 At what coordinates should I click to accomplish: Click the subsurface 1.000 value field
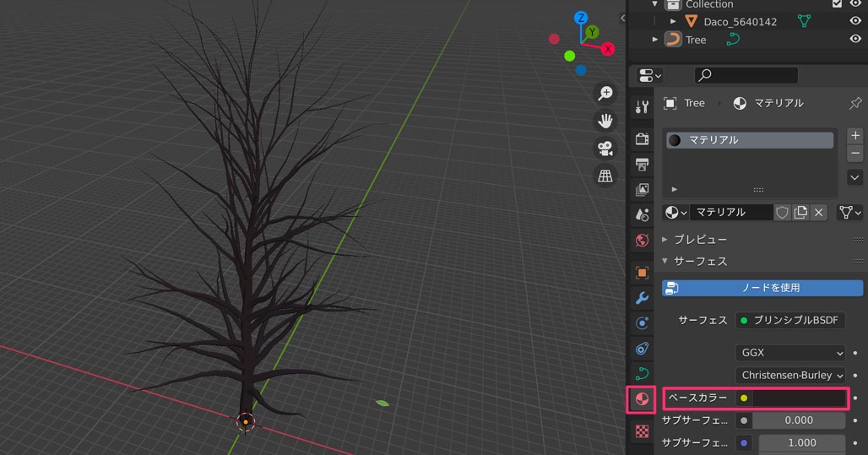coord(801,443)
